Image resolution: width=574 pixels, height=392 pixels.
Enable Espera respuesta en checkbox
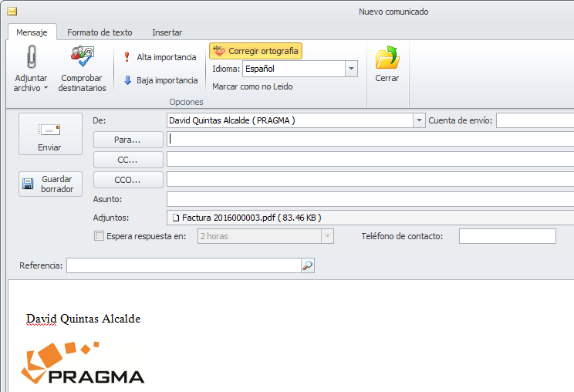coord(99,236)
